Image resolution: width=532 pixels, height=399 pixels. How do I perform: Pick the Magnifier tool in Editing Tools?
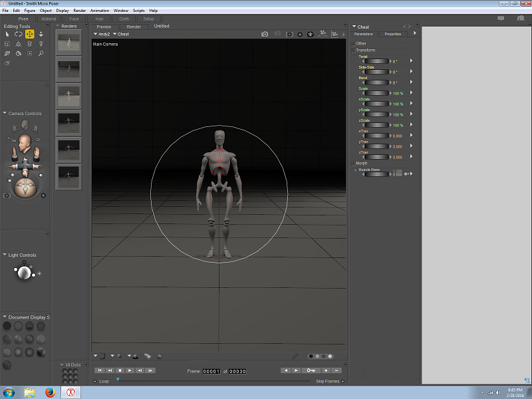(41, 53)
